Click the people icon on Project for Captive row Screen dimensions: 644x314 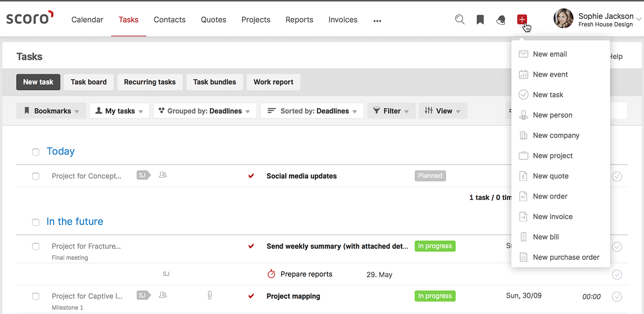coord(163,295)
